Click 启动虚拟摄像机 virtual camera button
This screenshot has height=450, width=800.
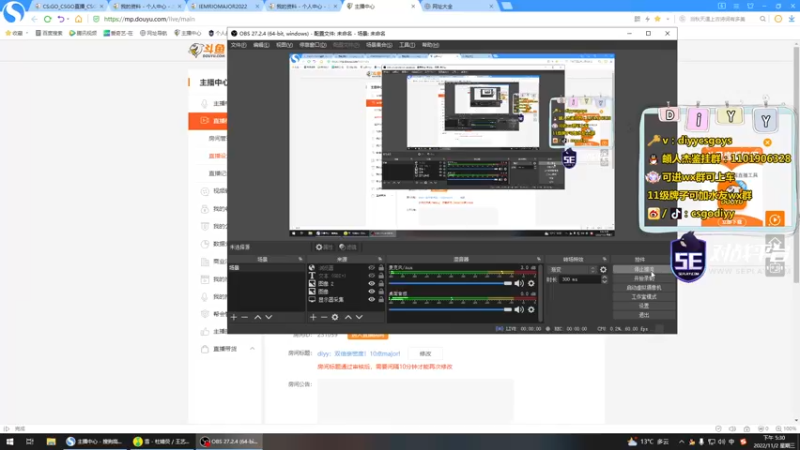pos(644,288)
